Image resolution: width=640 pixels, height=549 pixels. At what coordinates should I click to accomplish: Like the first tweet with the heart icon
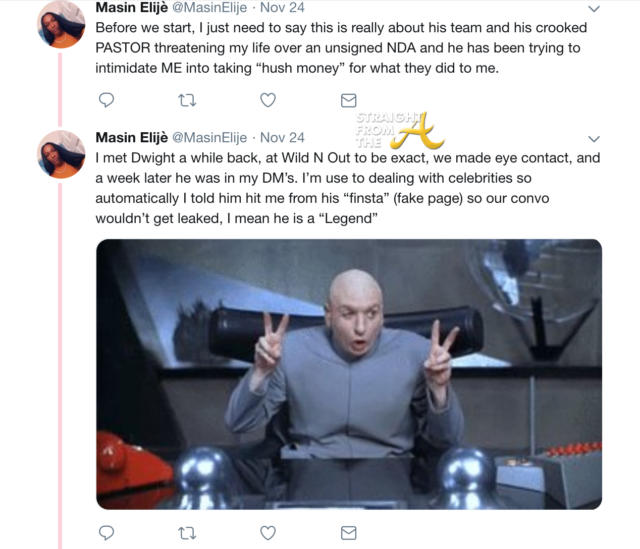click(x=268, y=100)
